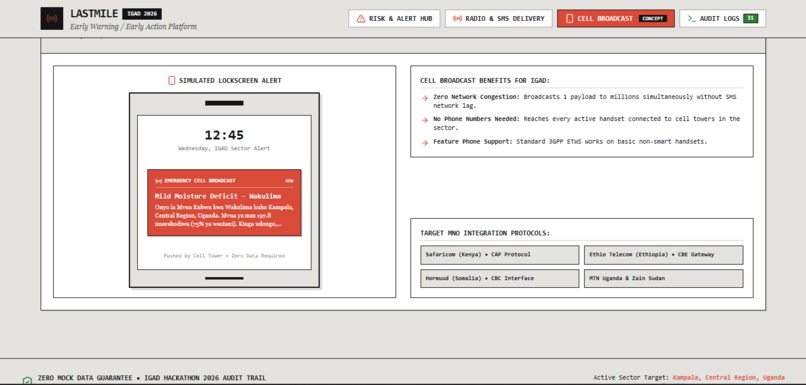Click the Mild Moisture Deficit - Wakulima title
Screen dimensions: 806x385
click(218, 196)
